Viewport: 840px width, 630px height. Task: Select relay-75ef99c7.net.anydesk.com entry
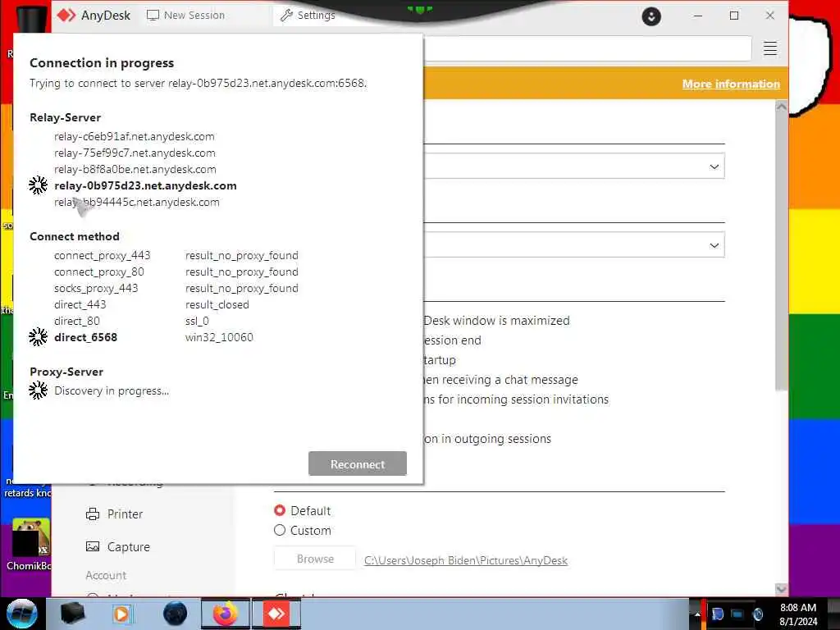(135, 153)
